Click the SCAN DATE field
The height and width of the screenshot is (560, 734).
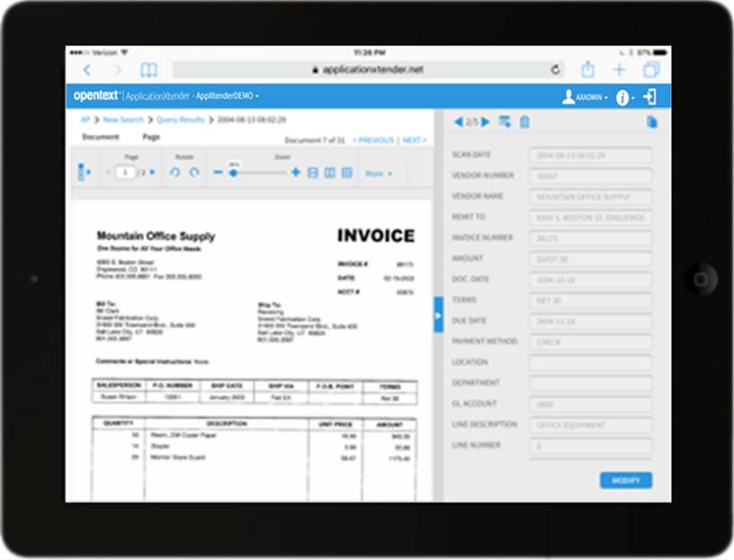coord(591,156)
